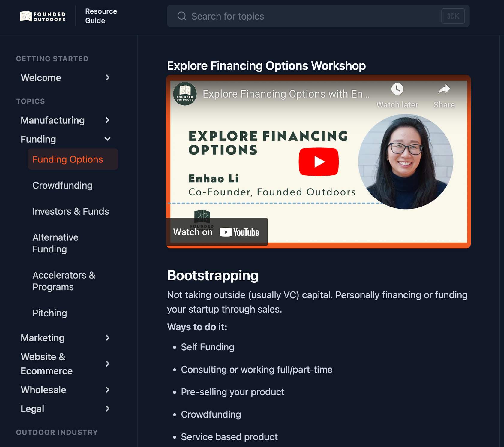Click the Bootstrapping heading
504x447 pixels.
pos(213,276)
